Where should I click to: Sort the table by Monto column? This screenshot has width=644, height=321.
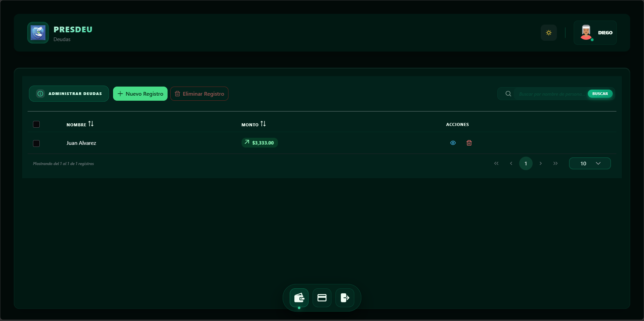pyautogui.click(x=254, y=124)
